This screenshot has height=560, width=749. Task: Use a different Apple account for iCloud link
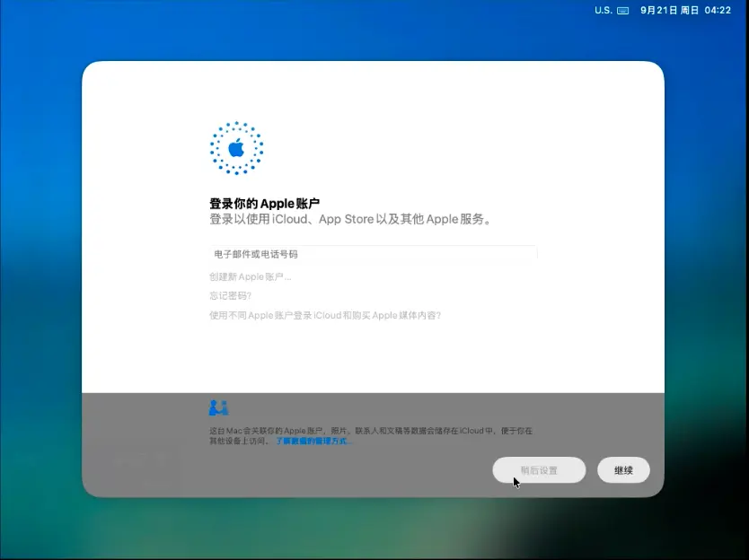tap(325, 316)
